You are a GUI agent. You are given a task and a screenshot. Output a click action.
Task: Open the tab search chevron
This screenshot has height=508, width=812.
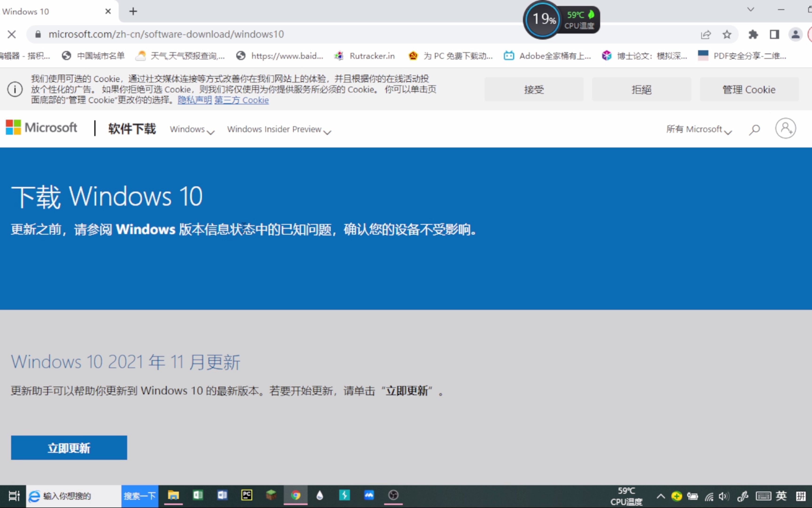coord(751,9)
